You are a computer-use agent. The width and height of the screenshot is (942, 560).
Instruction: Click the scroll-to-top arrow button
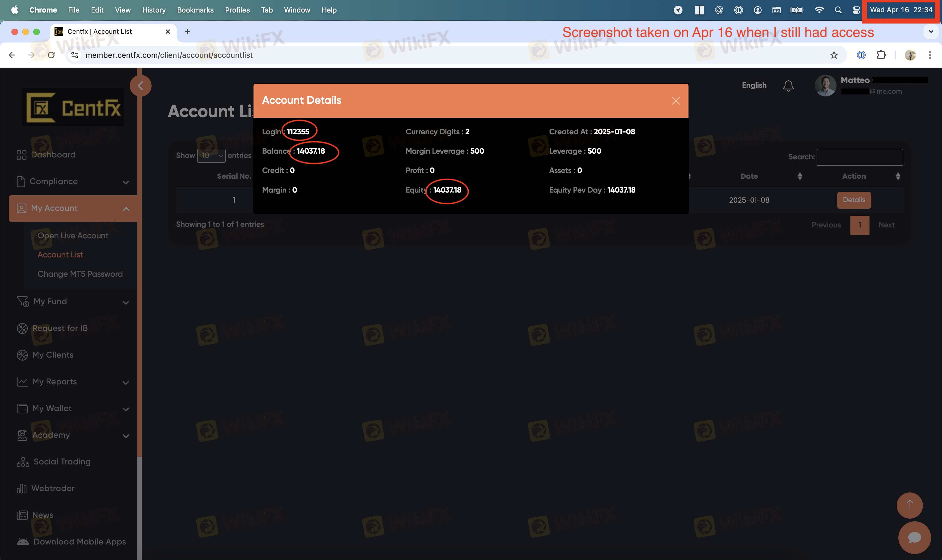tap(910, 505)
